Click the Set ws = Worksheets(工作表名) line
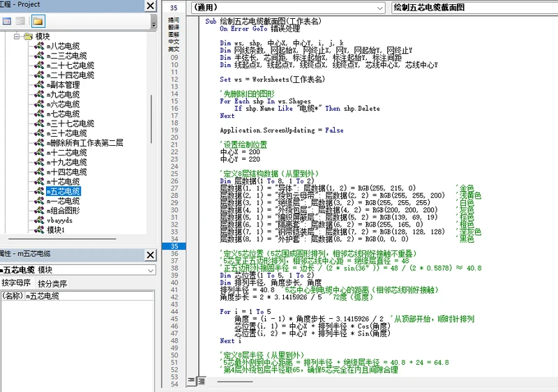 coord(272,80)
